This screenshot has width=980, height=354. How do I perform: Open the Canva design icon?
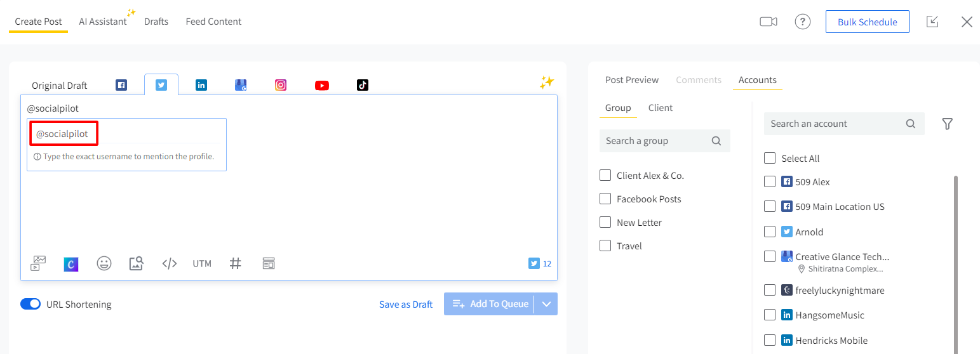click(71, 264)
